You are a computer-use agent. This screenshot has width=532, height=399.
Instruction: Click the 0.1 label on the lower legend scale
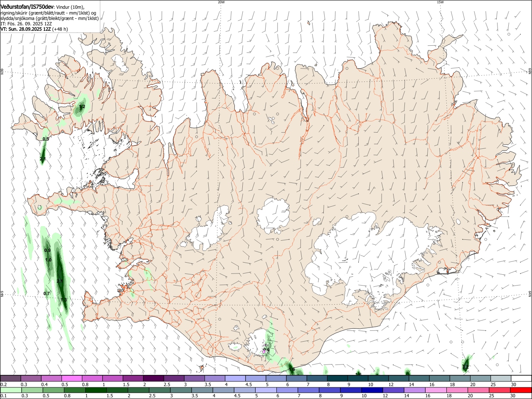click(x=3, y=396)
